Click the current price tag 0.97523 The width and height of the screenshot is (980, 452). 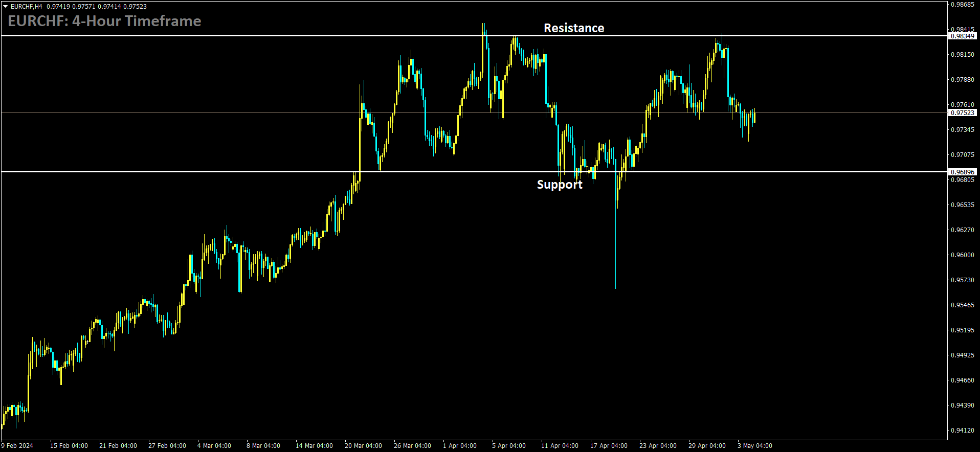coord(963,113)
